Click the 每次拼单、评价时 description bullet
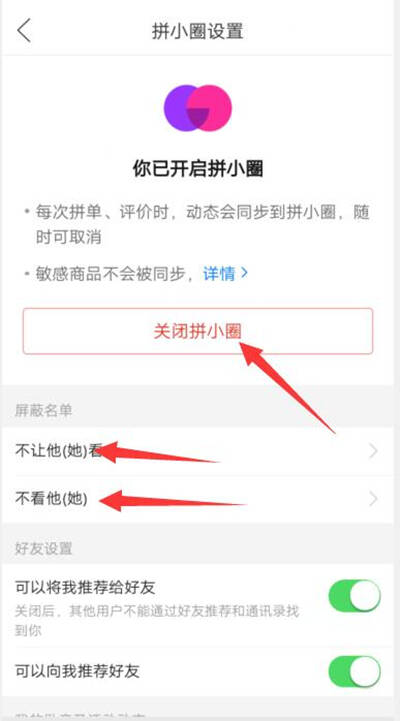This screenshot has width=400, height=721. point(199,225)
